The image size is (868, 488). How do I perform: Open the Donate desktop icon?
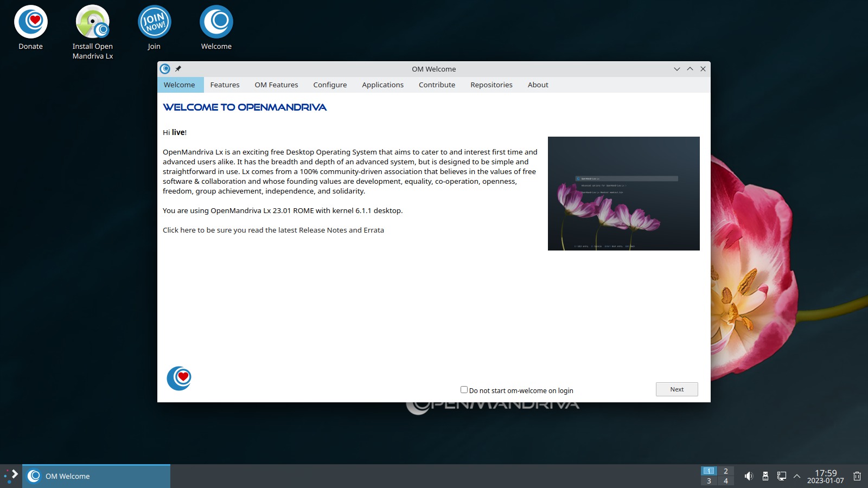pos(31,28)
